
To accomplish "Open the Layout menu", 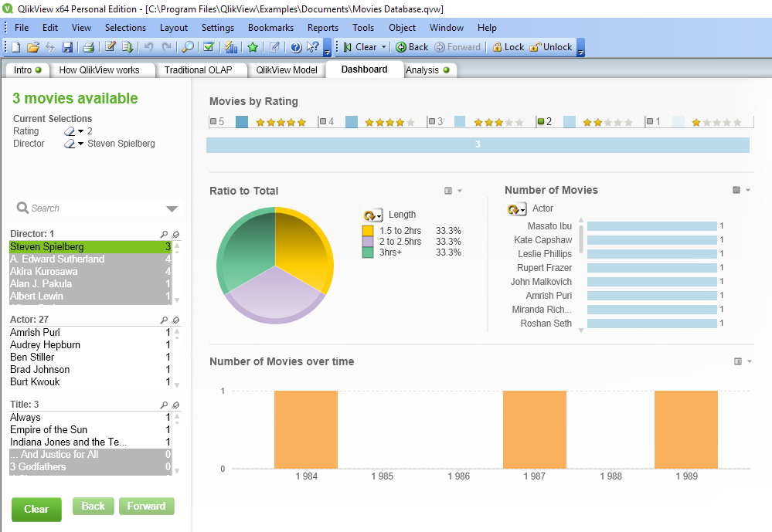I will 174,28.
